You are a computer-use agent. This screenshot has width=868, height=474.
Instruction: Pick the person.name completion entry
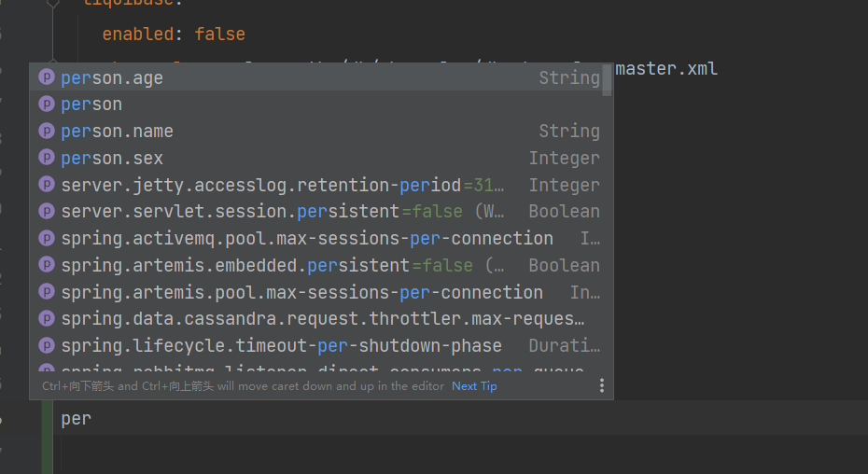click(x=320, y=131)
